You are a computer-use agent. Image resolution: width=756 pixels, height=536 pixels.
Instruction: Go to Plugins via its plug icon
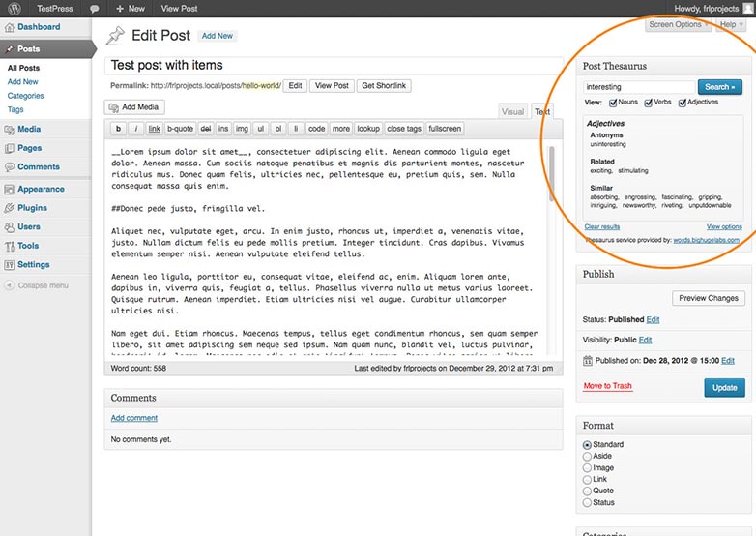9,208
